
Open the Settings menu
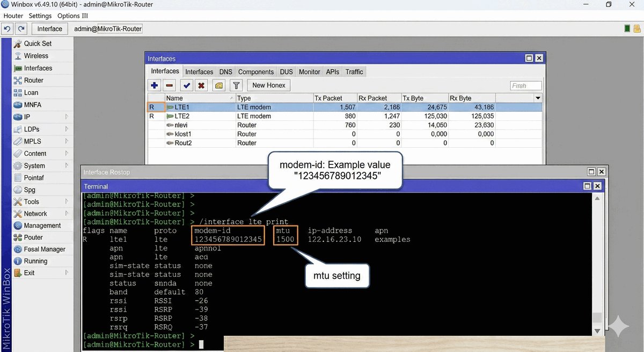click(40, 16)
